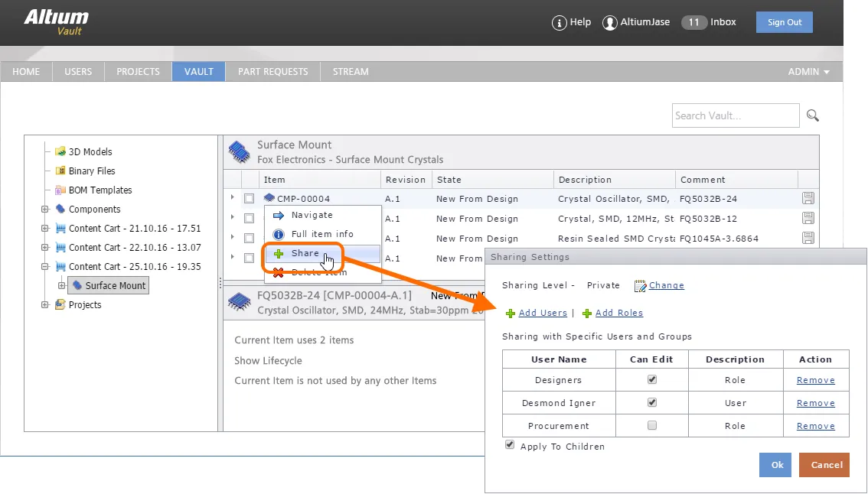Click the Add Users link

[543, 313]
